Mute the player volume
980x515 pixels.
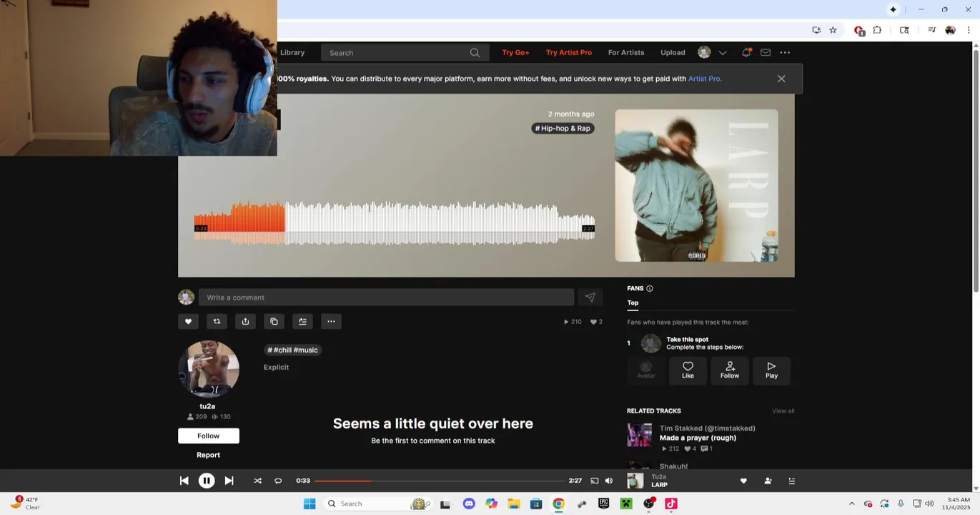click(609, 481)
